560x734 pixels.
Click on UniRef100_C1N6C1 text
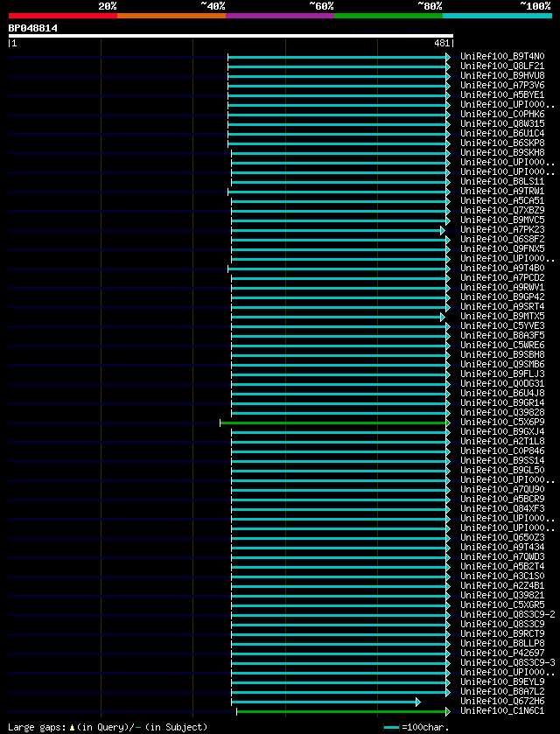pos(502,711)
